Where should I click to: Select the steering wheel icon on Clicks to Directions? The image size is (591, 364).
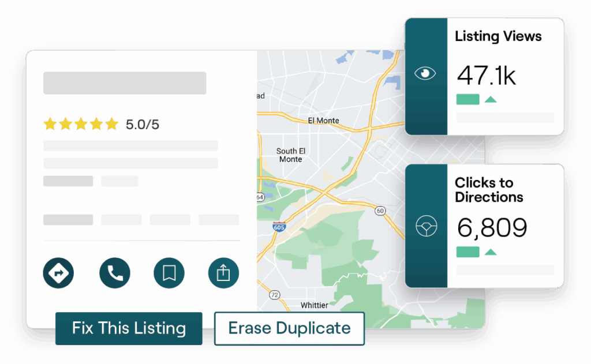(x=425, y=226)
